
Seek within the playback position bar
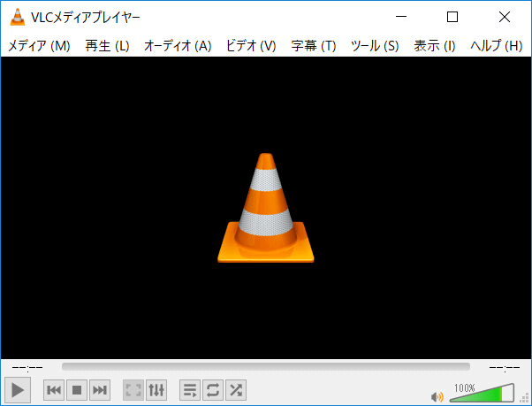266,366
